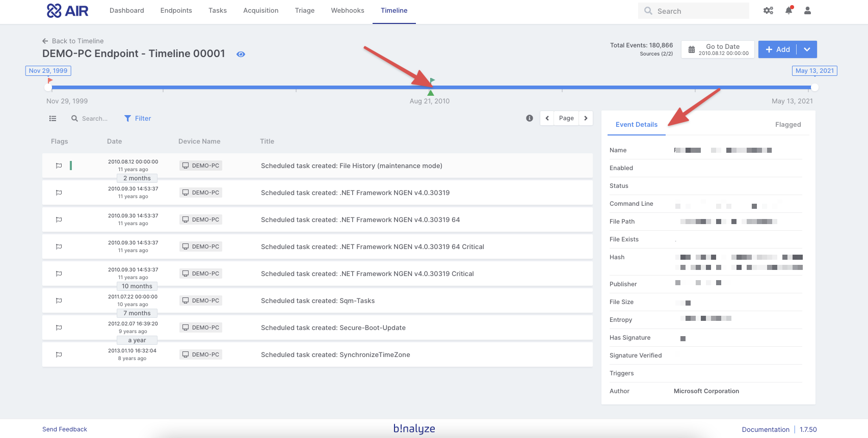Viewport: 868px width, 438px height.
Task: Flag the Sqm-Tasks event row
Action: [x=59, y=300]
